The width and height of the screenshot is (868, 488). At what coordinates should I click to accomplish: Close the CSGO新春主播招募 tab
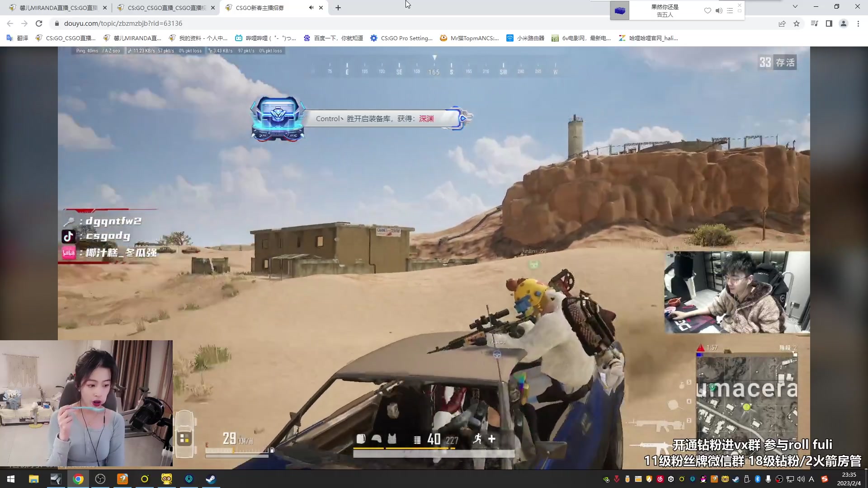point(321,8)
